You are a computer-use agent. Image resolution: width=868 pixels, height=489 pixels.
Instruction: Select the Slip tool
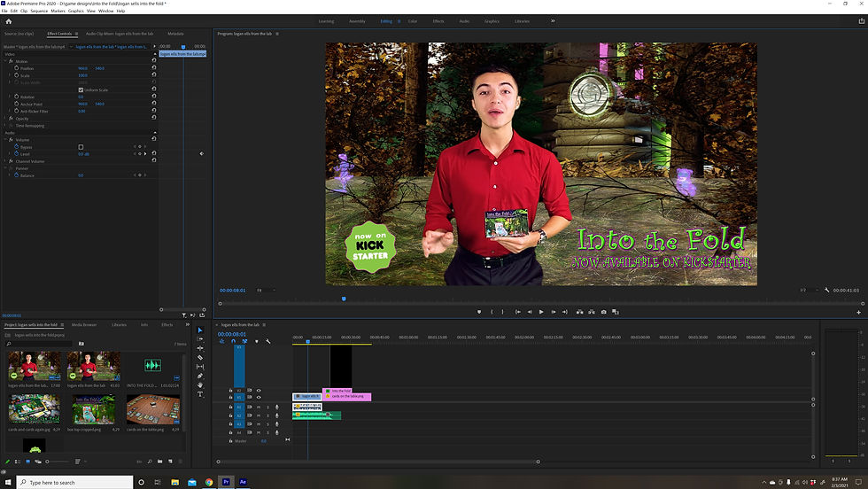[x=200, y=367]
